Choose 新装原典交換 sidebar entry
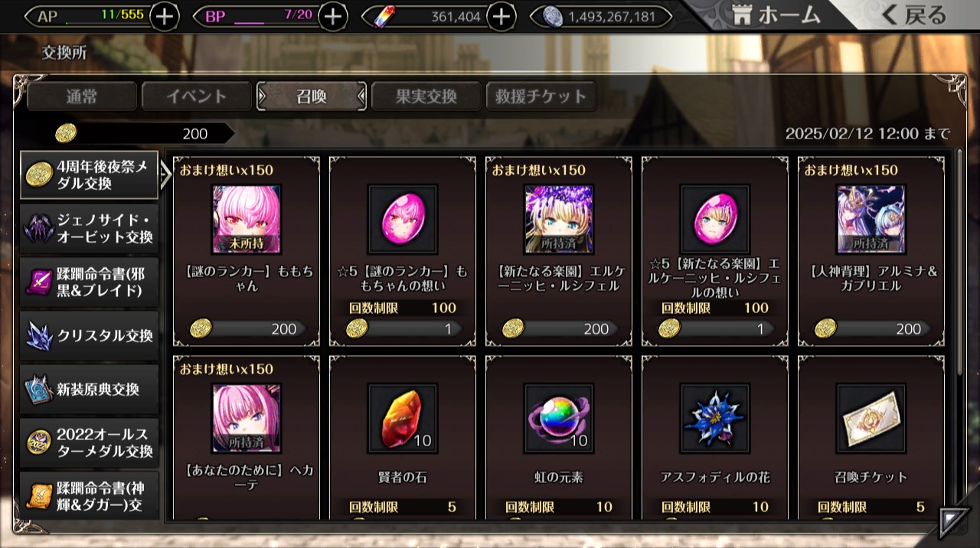 click(x=90, y=390)
